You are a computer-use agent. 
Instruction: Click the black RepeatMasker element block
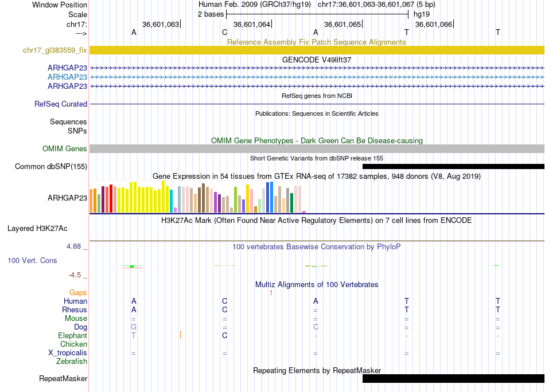[x=453, y=378]
